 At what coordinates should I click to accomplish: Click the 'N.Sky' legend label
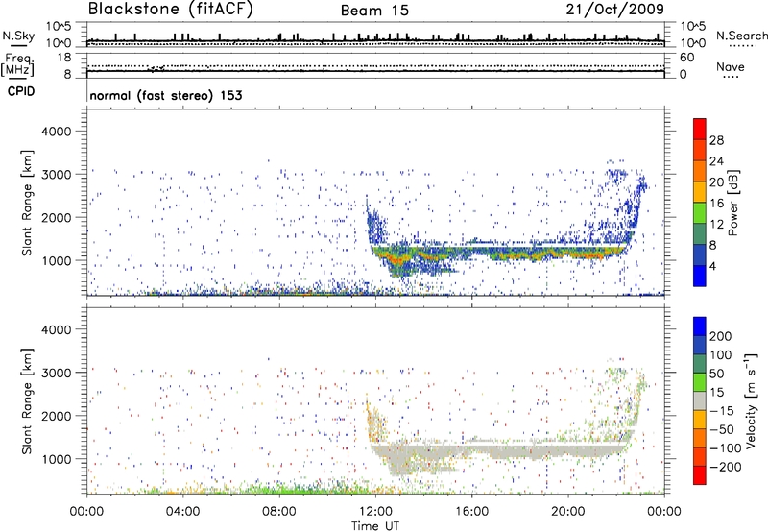pos(18,36)
